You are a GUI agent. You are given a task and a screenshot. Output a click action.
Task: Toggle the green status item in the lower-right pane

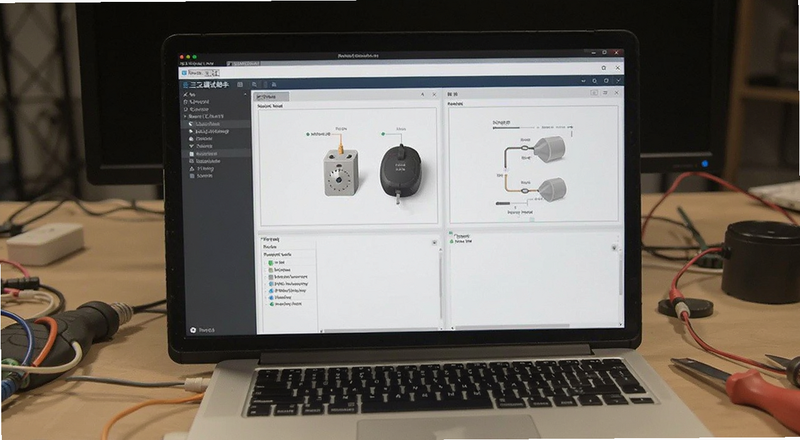click(x=461, y=240)
